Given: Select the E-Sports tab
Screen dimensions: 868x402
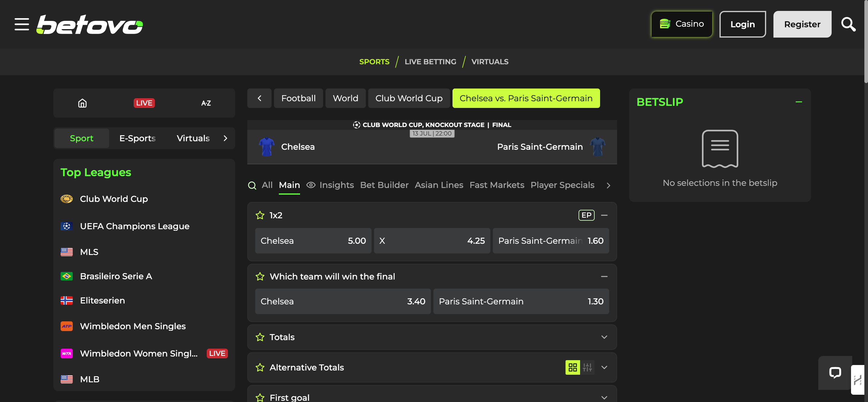Looking at the screenshot, I should click(x=138, y=138).
